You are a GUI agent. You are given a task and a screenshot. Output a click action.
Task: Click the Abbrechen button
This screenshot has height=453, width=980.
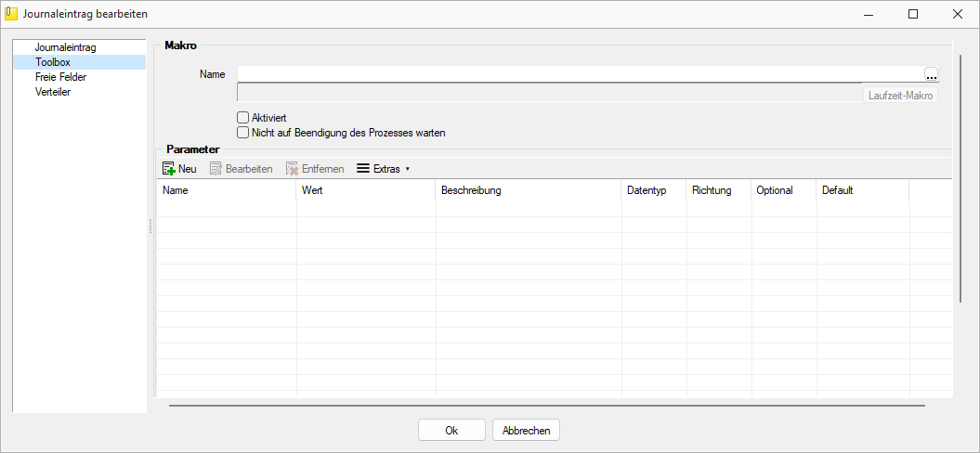coord(527,431)
